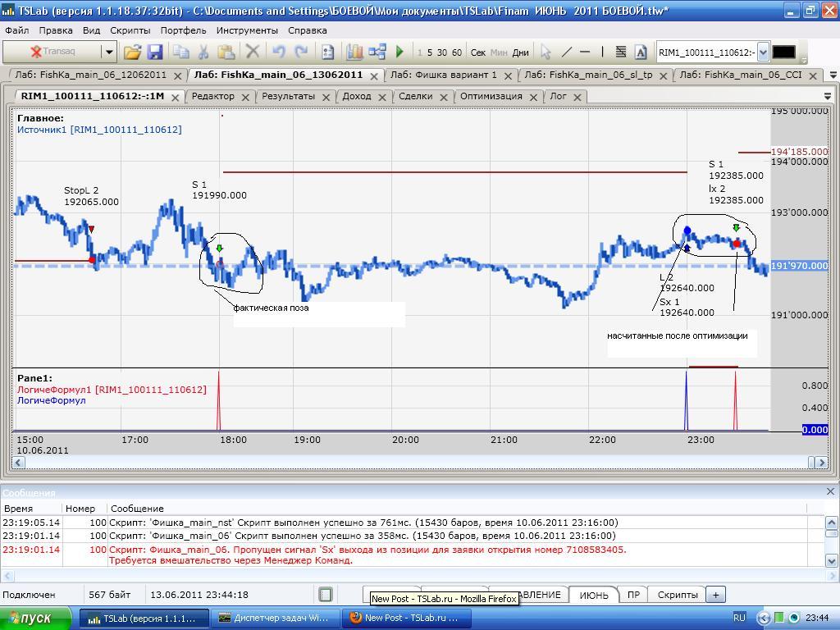Click the chart bars icon in toolbar

(x=354, y=52)
